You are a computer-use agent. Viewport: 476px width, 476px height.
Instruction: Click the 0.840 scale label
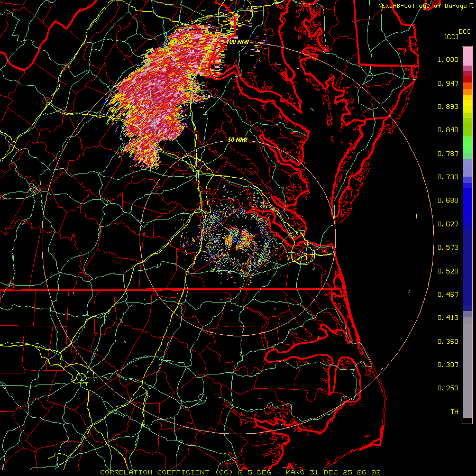click(448, 130)
